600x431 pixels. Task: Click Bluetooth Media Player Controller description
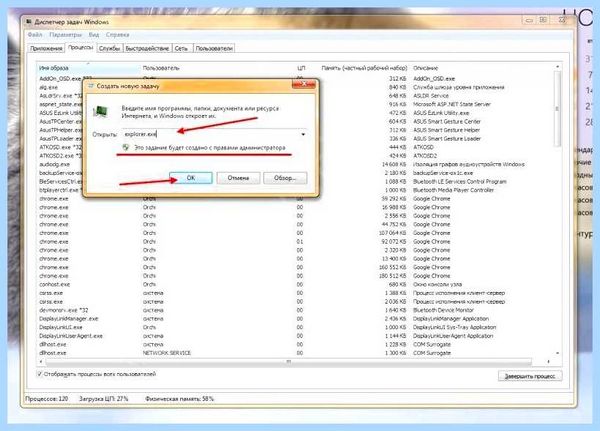(453, 190)
